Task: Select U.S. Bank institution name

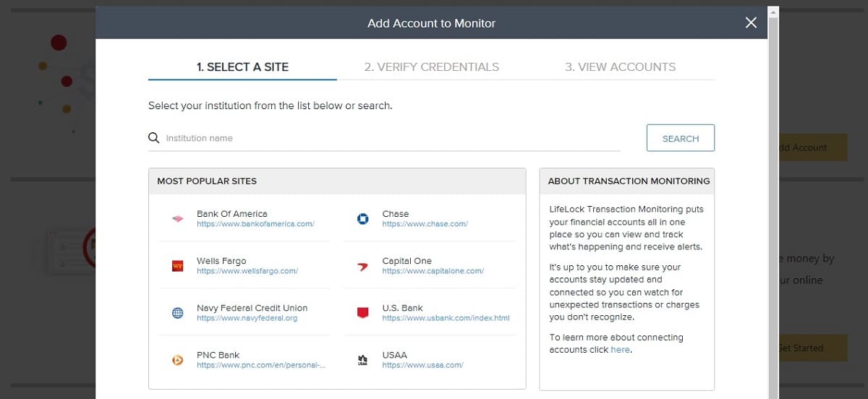Action: click(403, 308)
